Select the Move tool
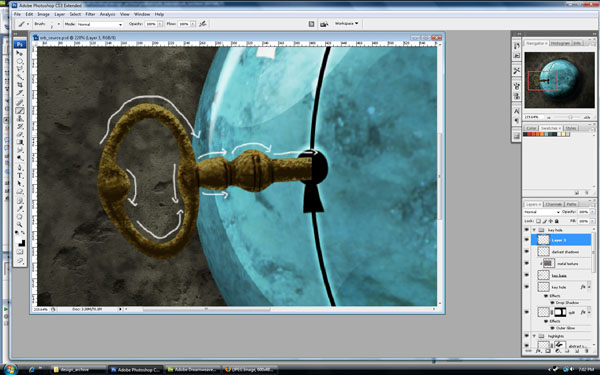 tap(20, 53)
